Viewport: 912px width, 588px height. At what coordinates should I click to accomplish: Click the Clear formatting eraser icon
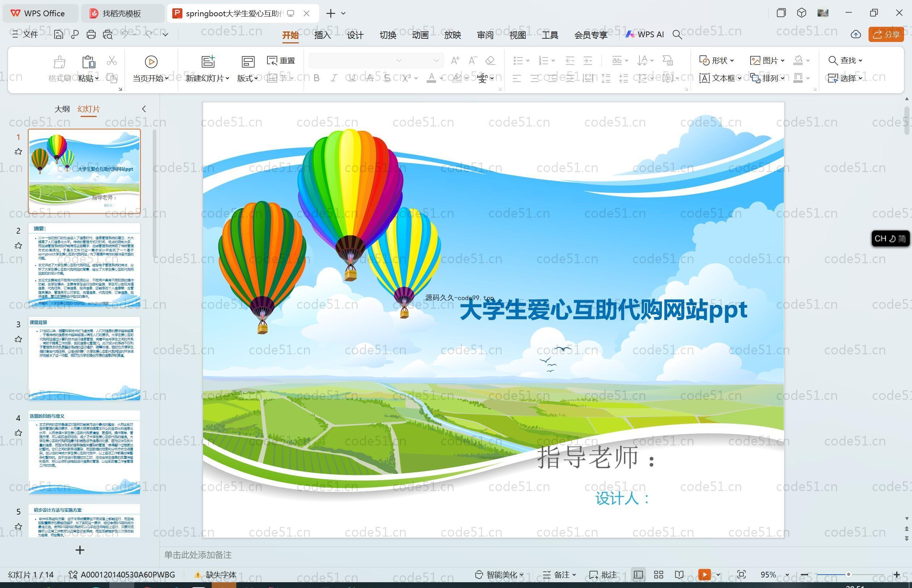[490, 60]
